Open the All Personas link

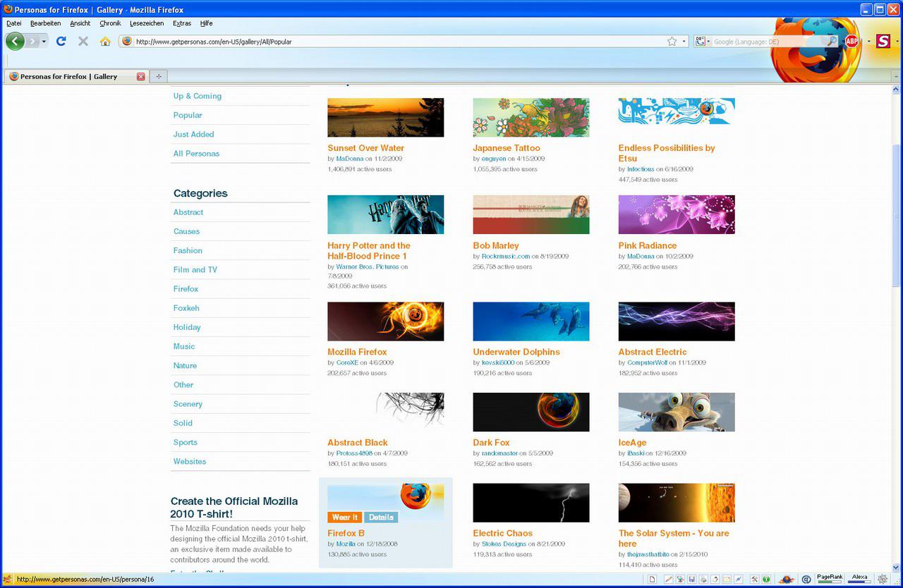(196, 153)
